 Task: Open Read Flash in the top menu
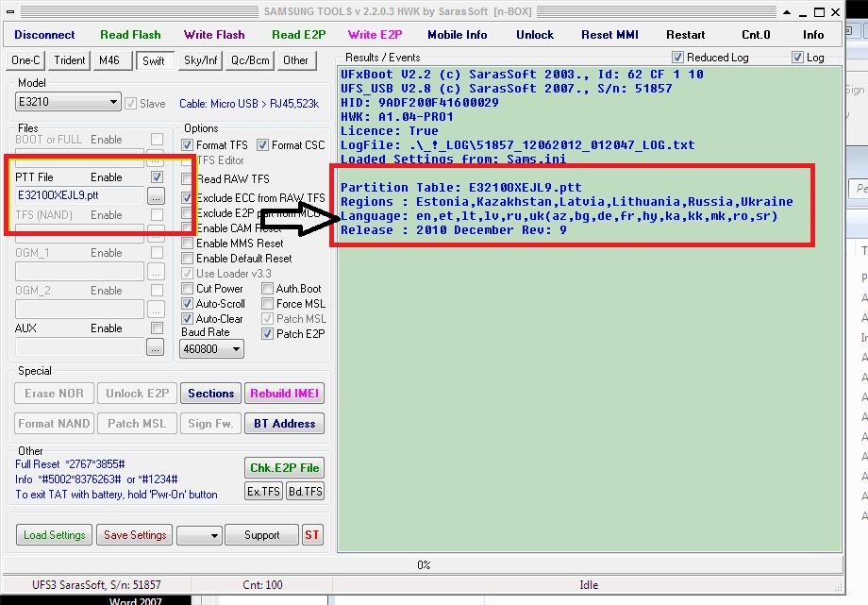tap(130, 34)
